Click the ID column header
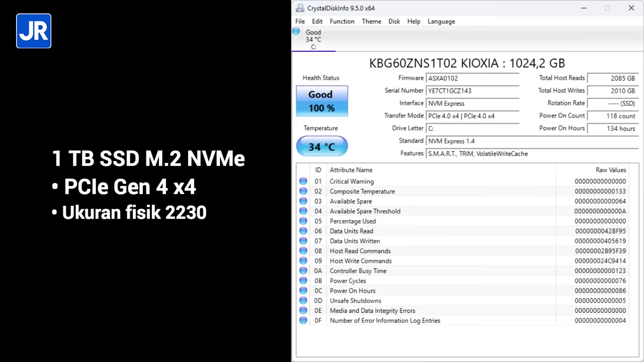The width and height of the screenshot is (644, 362). click(x=318, y=170)
